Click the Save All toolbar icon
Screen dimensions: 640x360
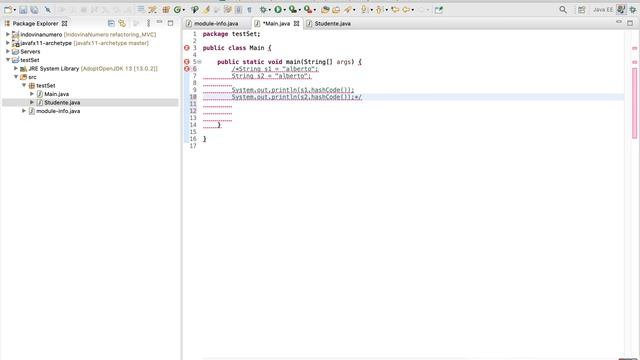(x=34, y=10)
